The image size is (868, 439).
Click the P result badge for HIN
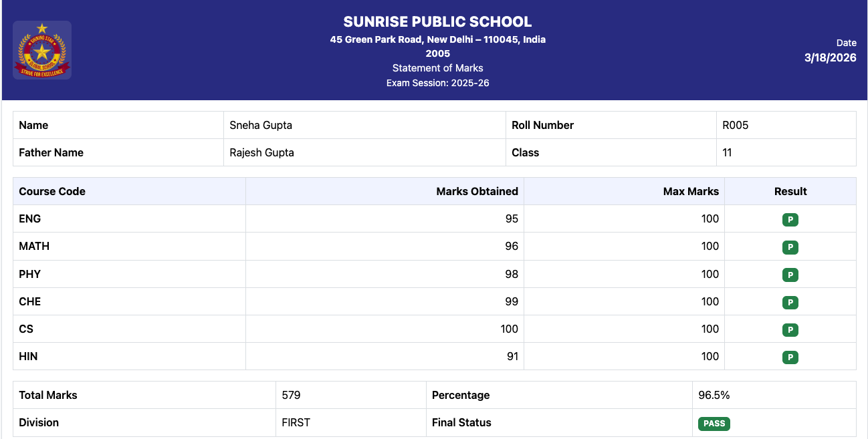click(790, 357)
